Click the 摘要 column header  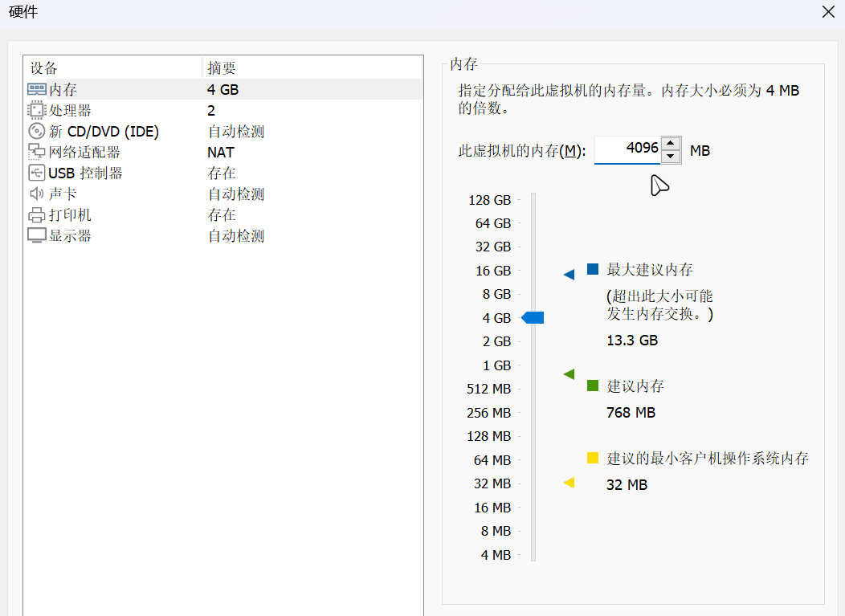312,68
